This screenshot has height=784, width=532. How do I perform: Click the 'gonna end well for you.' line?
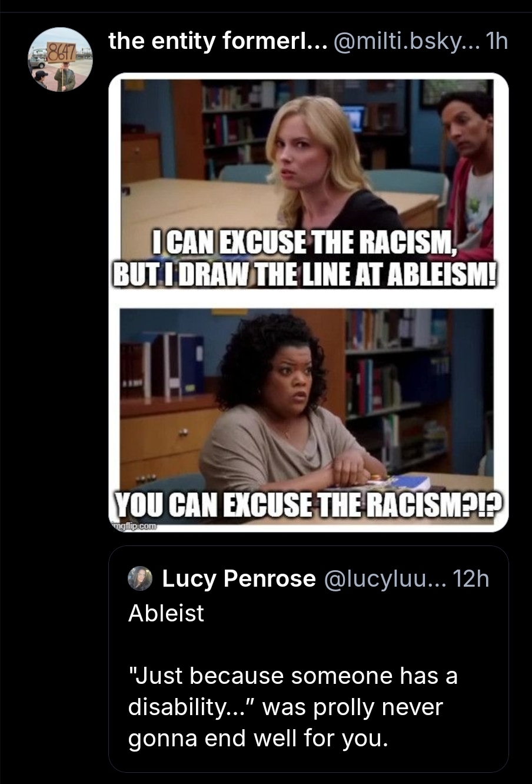[x=258, y=738]
